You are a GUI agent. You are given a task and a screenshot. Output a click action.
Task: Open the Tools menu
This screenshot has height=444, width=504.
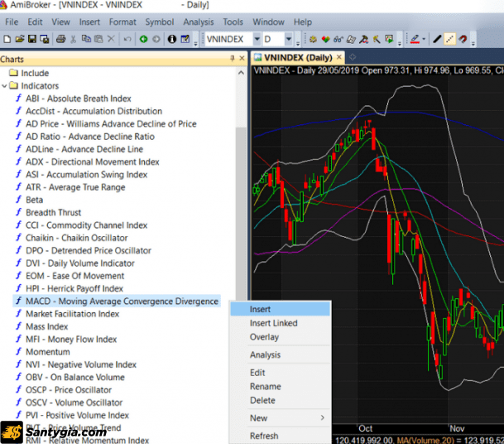(233, 22)
